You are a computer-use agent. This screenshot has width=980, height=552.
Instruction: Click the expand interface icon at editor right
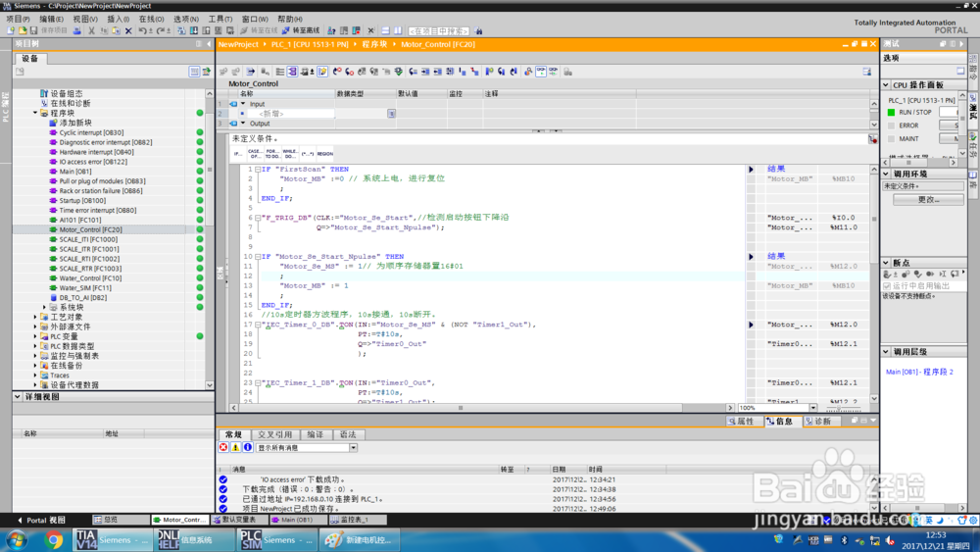coord(867,72)
